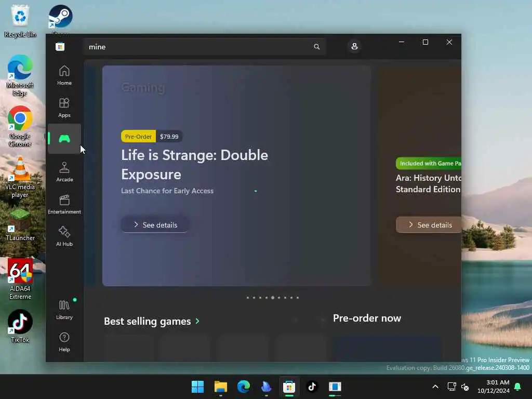
Task: Click the 'Included with Game Pass' badge
Action: pyautogui.click(x=429, y=164)
